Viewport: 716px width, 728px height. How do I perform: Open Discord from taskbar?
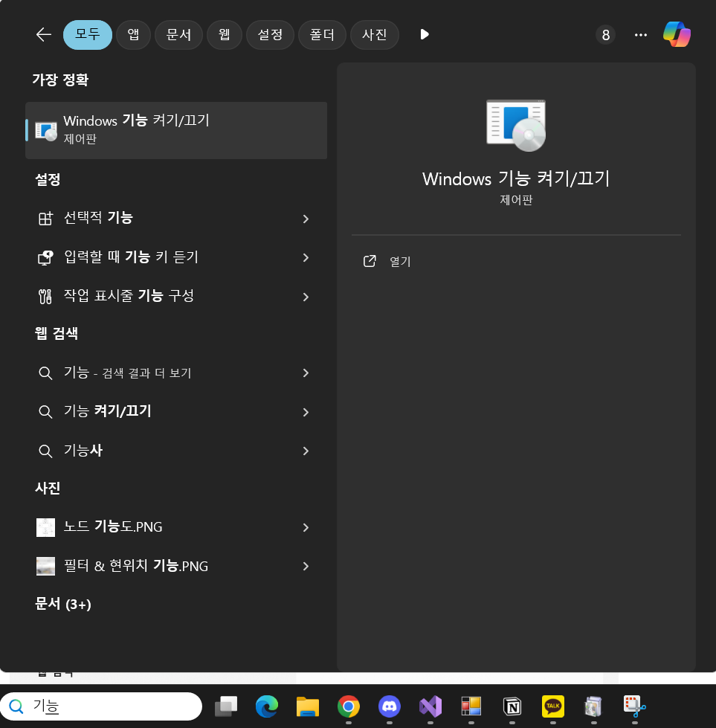coord(389,706)
